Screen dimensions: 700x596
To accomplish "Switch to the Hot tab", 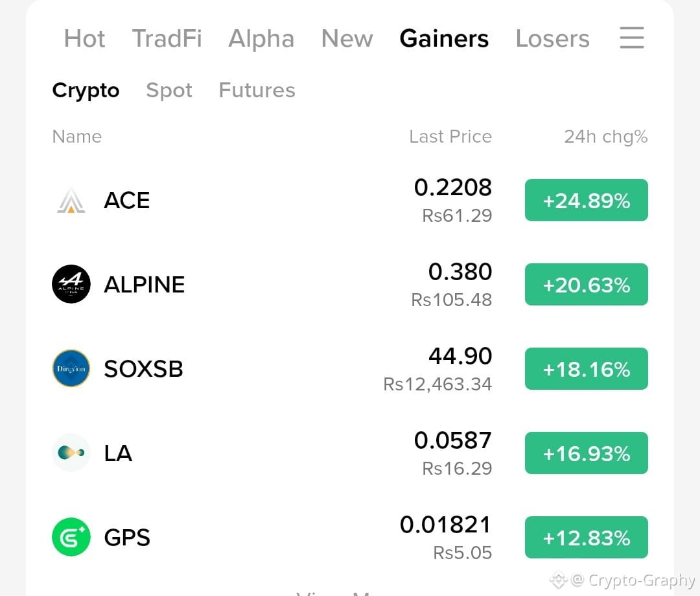I will coord(84,38).
